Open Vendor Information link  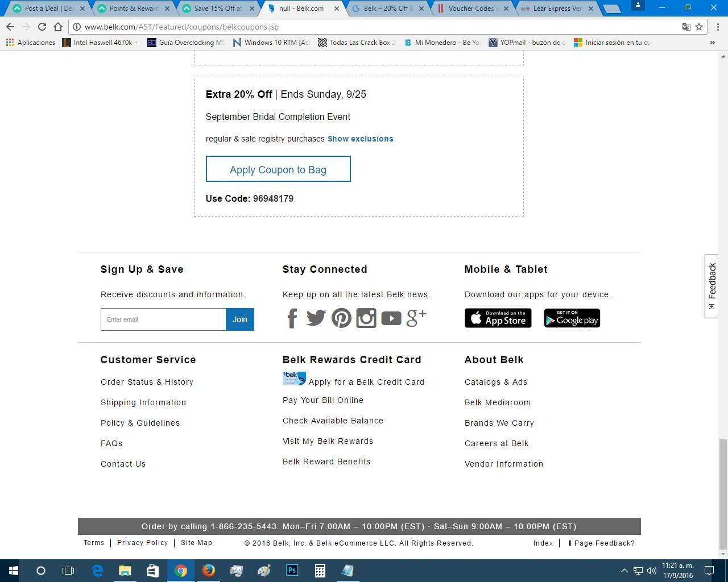[x=504, y=464]
